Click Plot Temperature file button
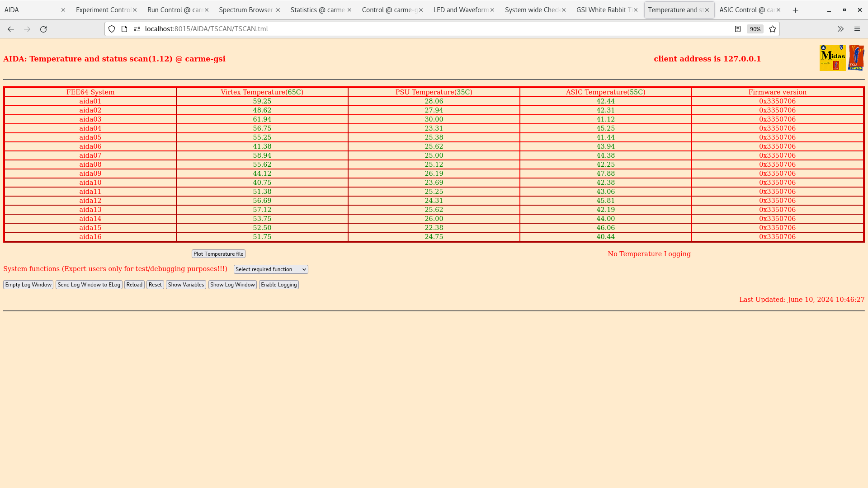Screen dimensions: 868x488 (218, 253)
